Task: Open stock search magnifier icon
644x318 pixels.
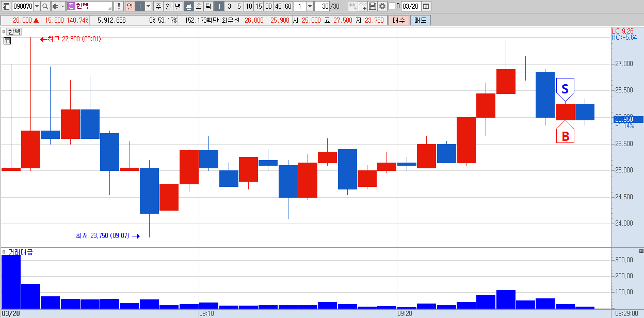Action: pos(45,6)
